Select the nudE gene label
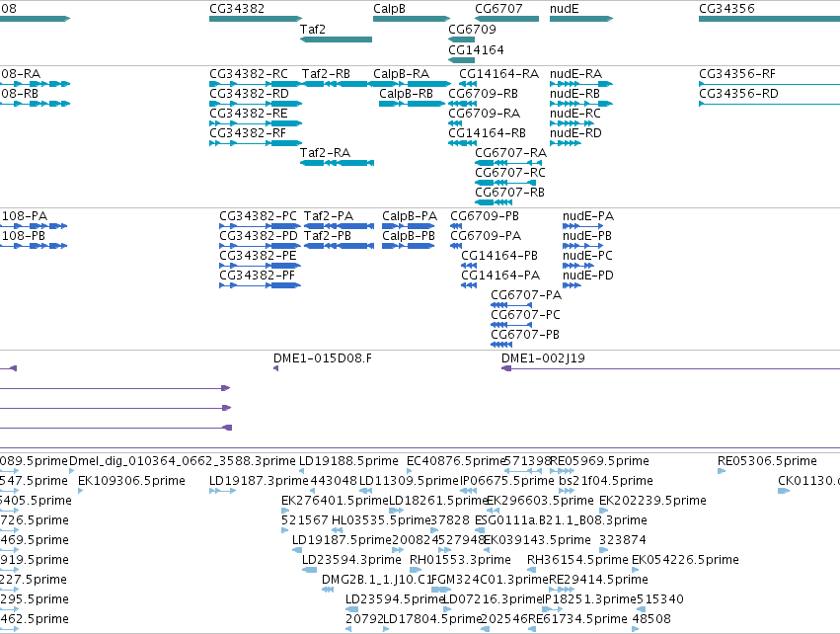 pyautogui.click(x=564, y=9)
